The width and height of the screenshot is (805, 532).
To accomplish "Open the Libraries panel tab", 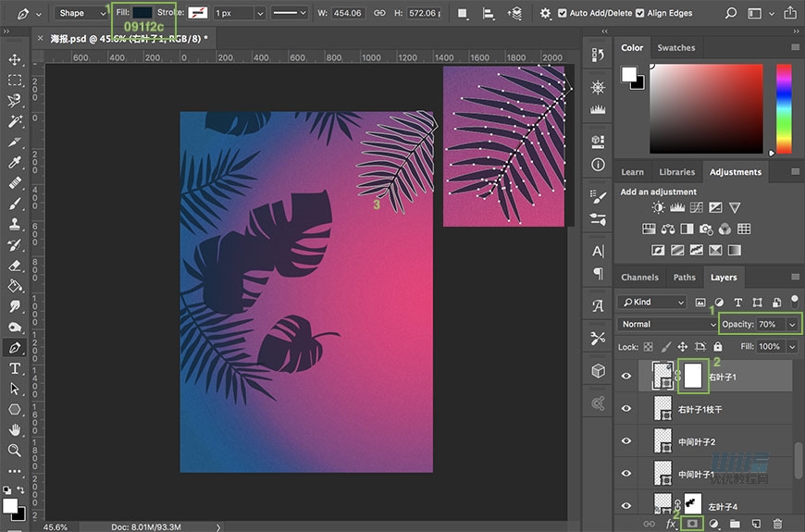I will pos(676,171).
